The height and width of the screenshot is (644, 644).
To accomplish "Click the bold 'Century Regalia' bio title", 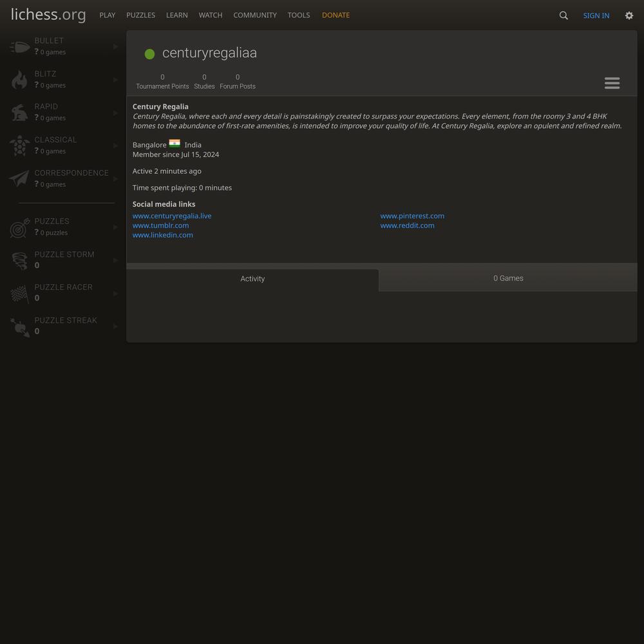I will (x=160, y=107).
